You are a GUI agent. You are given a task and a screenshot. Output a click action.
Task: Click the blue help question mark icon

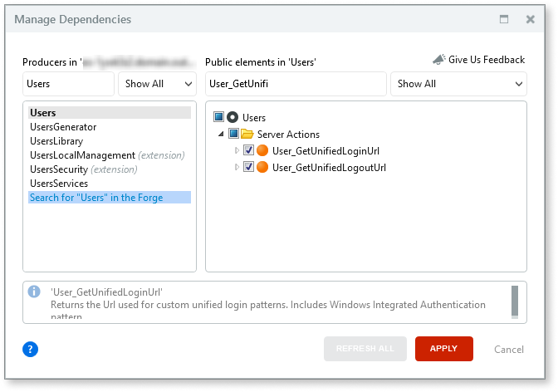(x=31, y=349)
